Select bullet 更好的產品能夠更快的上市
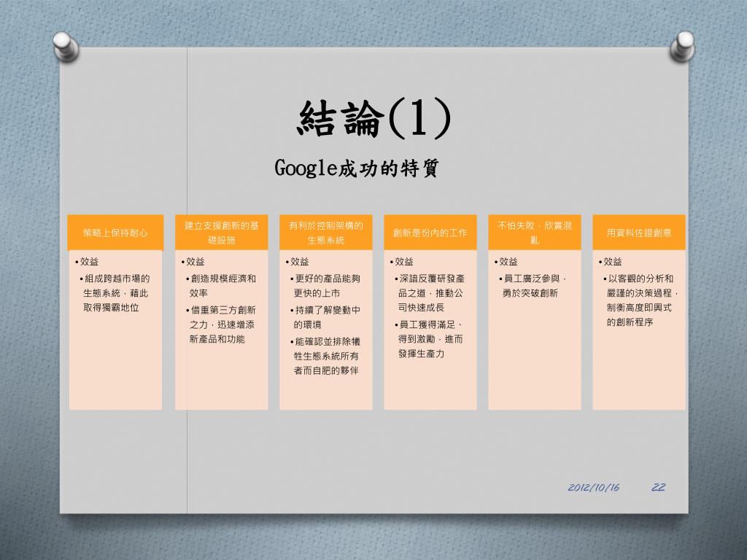Viewport: 747px width, 560px height. pyautogui.click(x=325, y=286)
